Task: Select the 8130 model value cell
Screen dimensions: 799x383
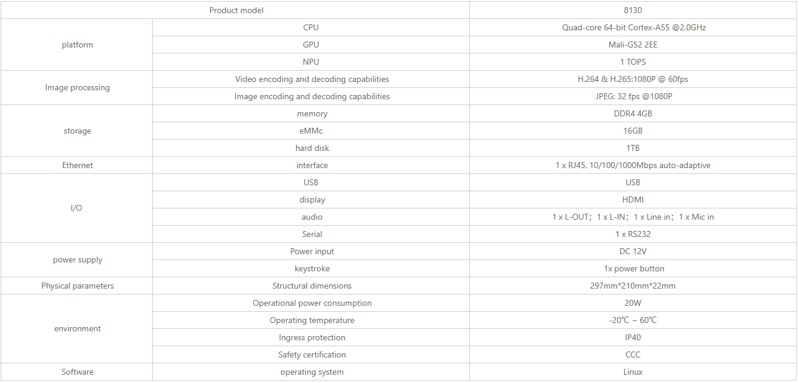Action: pyautogui.click(x=633, y=10)
